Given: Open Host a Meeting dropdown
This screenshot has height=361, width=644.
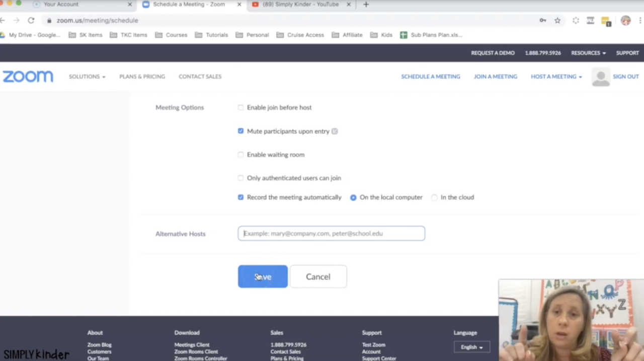Looking at the screenshot, I should pos(556,77).
